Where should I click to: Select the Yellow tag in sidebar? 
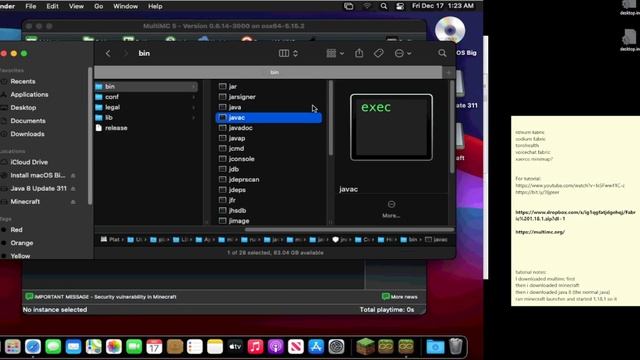pos(20,256)
